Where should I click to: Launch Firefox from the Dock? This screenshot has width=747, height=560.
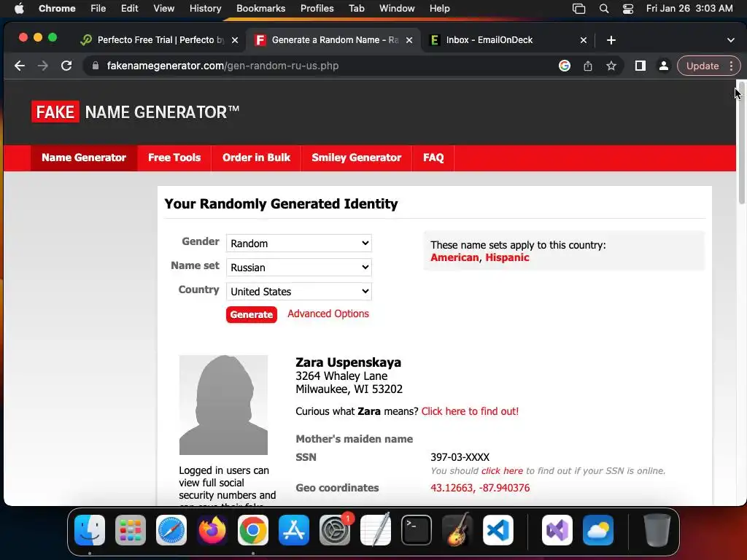tap(212, 530)
